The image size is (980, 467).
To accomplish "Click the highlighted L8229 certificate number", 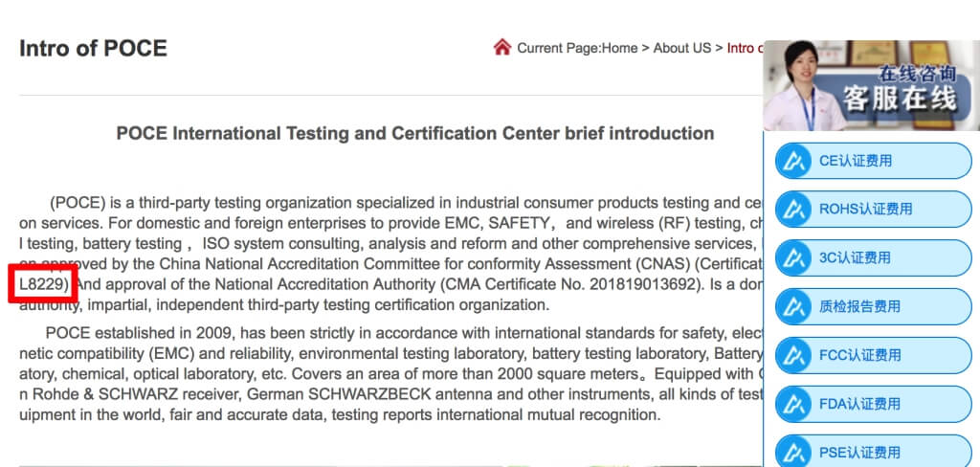I will [x=43, y=284].
